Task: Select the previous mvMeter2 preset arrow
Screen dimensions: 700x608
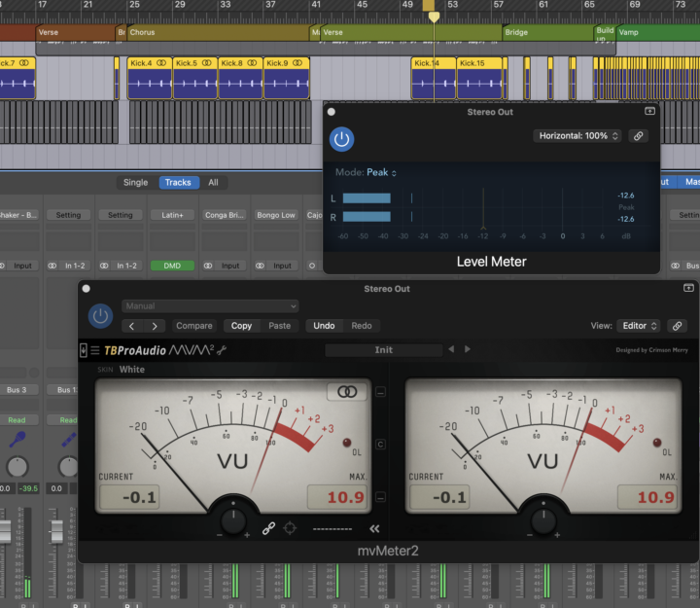Action: [451, 349]
